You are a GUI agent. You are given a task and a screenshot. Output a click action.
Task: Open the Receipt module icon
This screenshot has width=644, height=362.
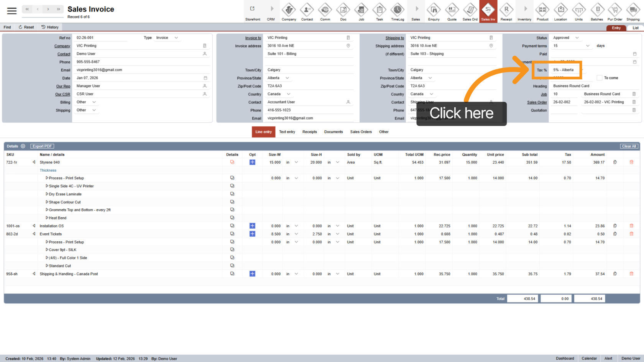coord(506,11)
